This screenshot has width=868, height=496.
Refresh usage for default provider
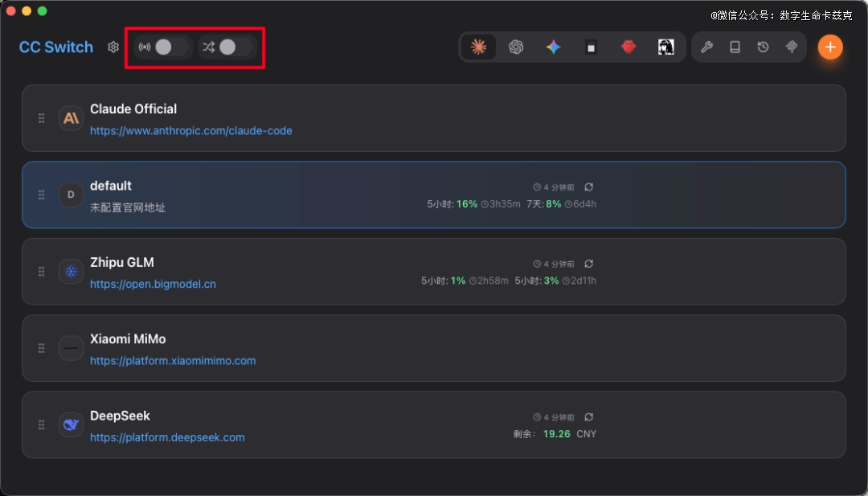(589, 187)
